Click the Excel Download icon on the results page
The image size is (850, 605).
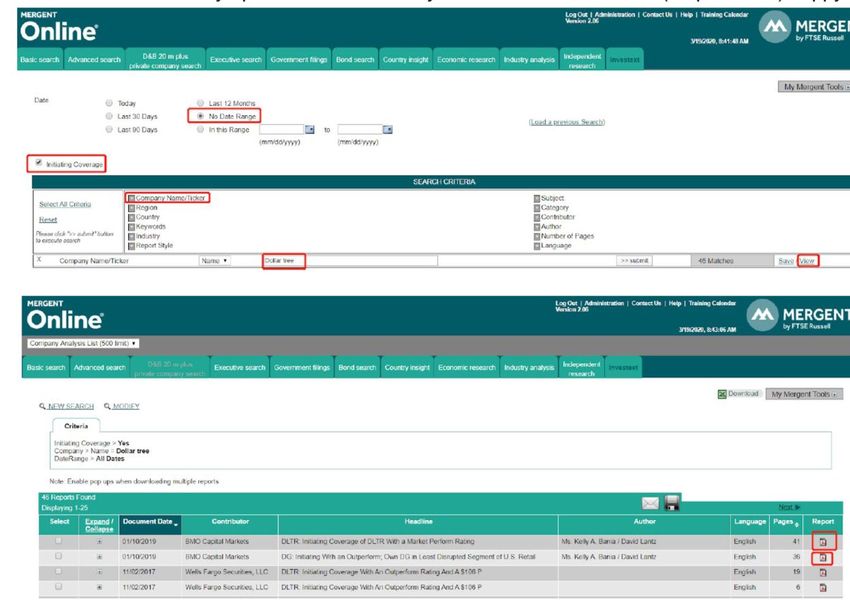coord(722,394)
